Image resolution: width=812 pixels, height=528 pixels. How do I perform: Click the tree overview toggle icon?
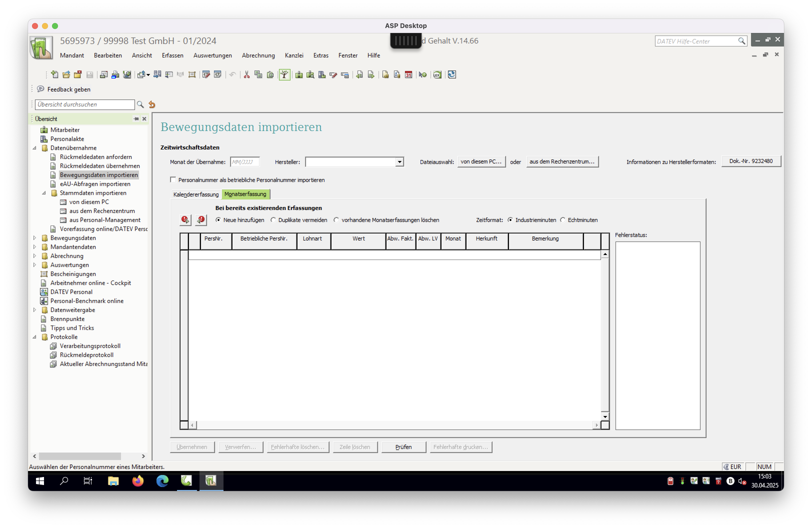(x=284, y=75)
